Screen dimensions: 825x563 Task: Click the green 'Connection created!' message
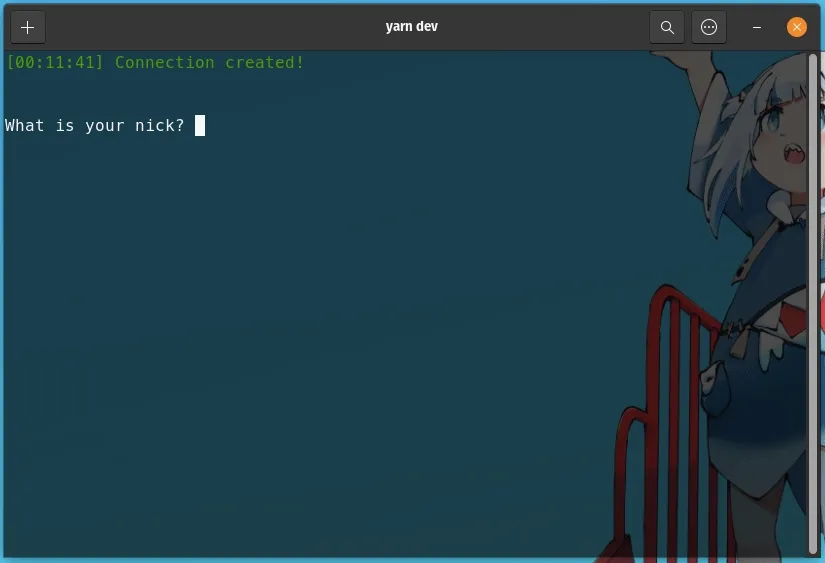[x=209, y=63]
